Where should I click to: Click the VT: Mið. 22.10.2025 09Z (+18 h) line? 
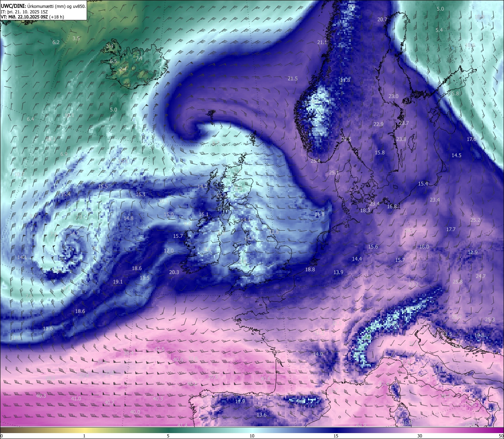pyautogui.click(x=33, y=17)
